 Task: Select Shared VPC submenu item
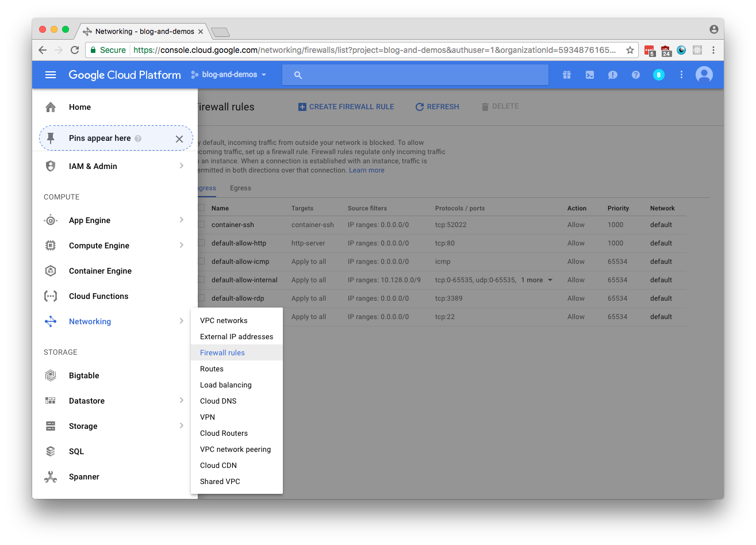point(236,482)
